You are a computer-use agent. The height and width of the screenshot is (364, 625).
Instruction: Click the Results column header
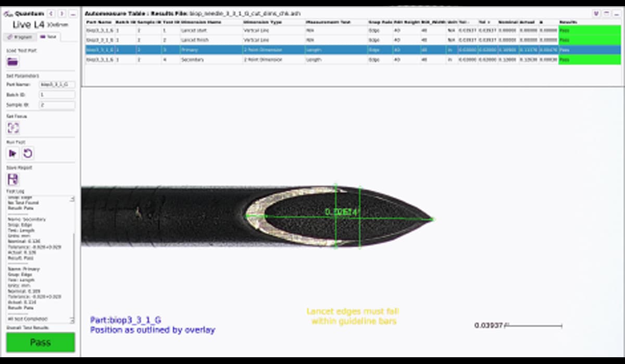[568, 22]
